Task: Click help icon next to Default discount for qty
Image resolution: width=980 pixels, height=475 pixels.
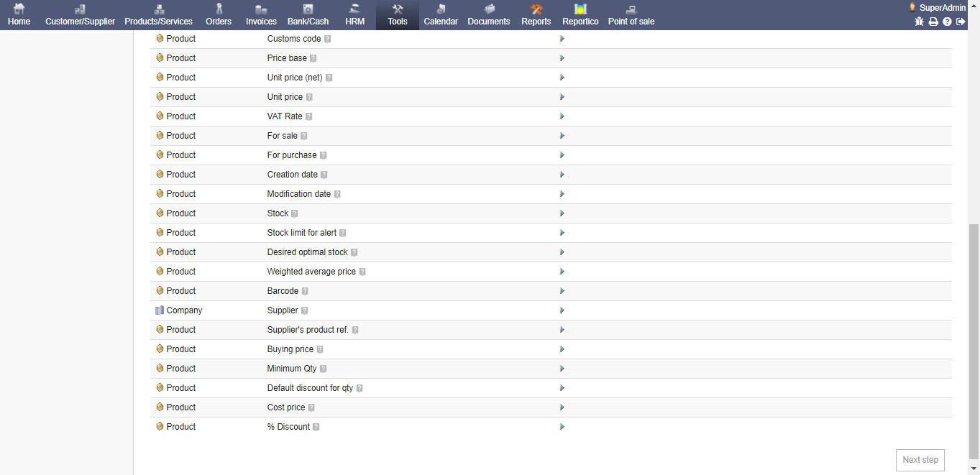Action: click(360, 388)
